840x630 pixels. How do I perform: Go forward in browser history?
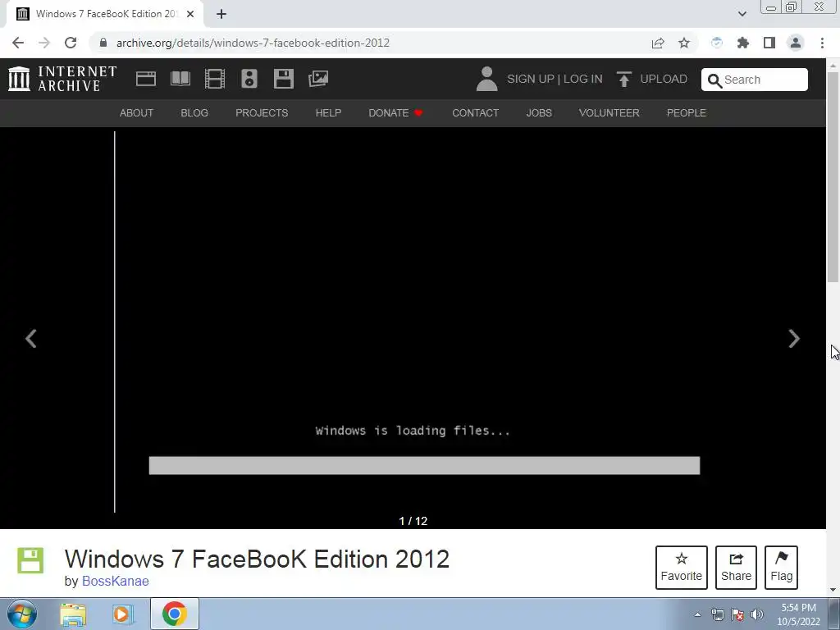pyautogui.click(x=44, y=43)
